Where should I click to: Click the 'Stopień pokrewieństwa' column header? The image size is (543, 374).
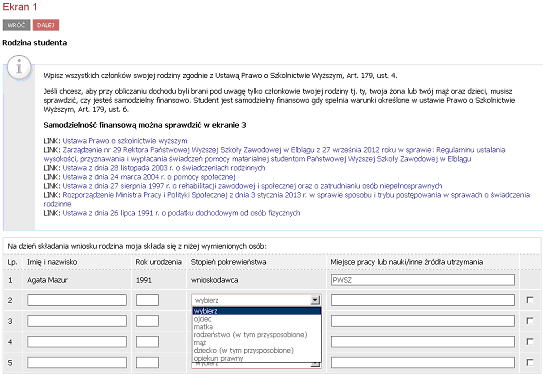click(229, 262)
